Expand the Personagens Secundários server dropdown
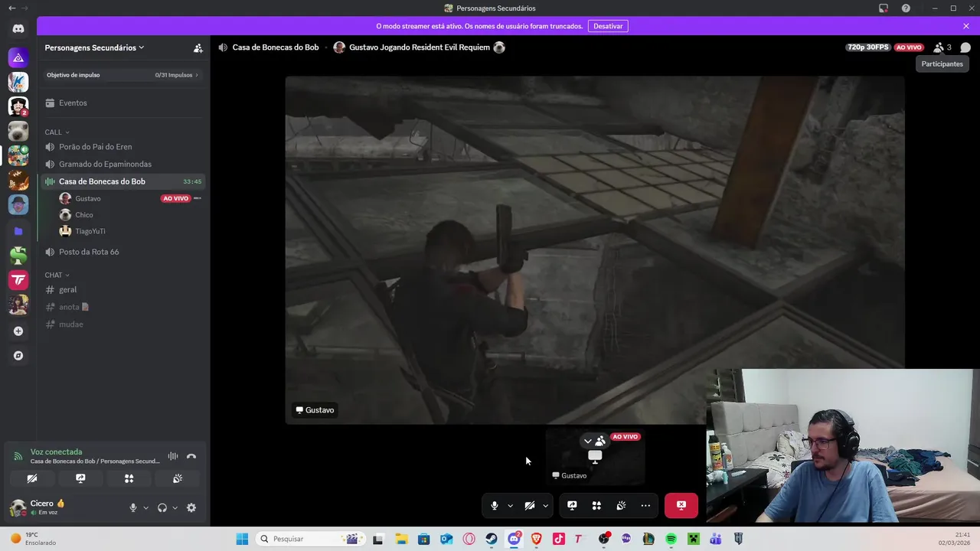980x551 pixels. click(x=94, y=47)
